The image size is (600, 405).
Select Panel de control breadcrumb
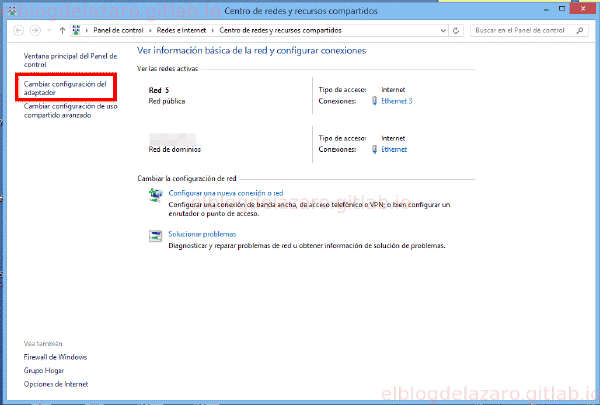118,30
